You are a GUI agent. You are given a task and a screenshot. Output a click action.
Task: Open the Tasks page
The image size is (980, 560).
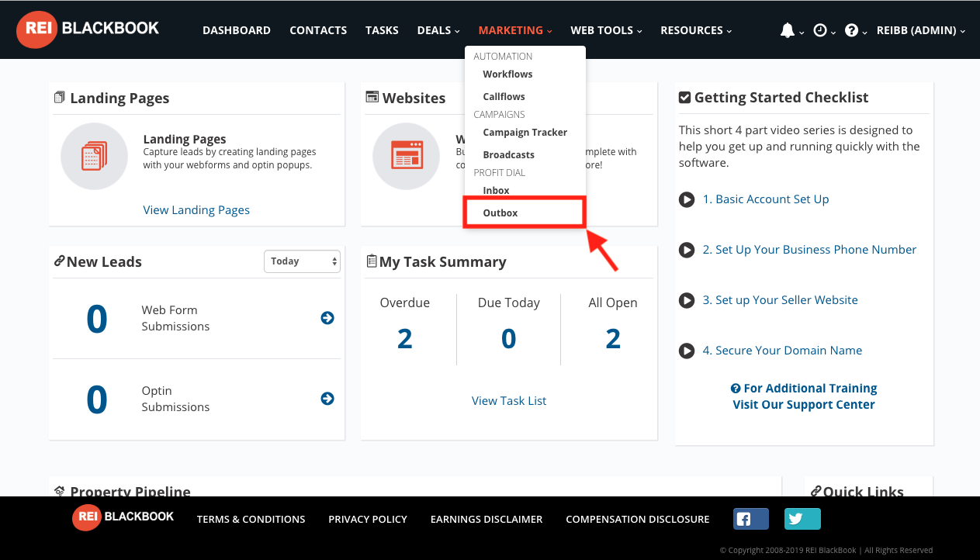point(382,30)
